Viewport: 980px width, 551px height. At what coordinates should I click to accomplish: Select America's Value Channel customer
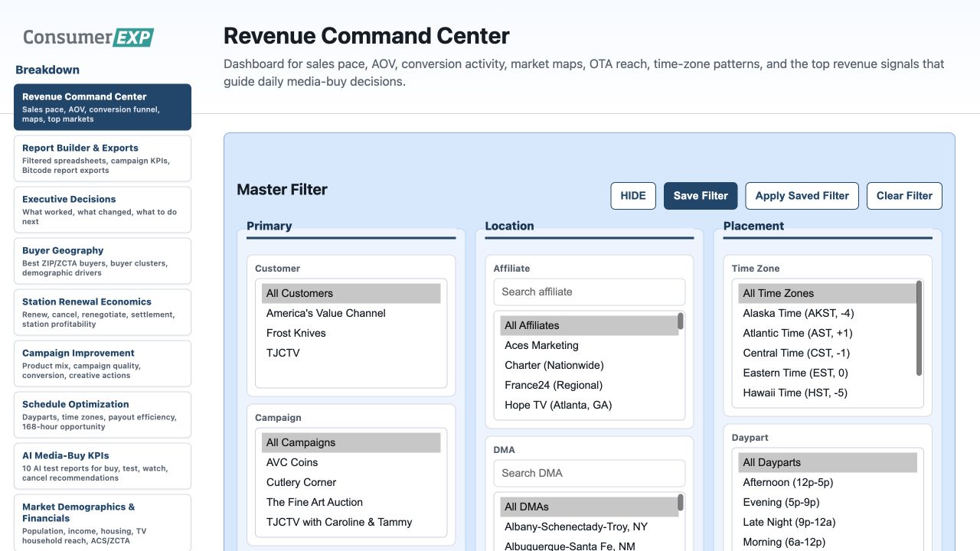tap(351, 313)
